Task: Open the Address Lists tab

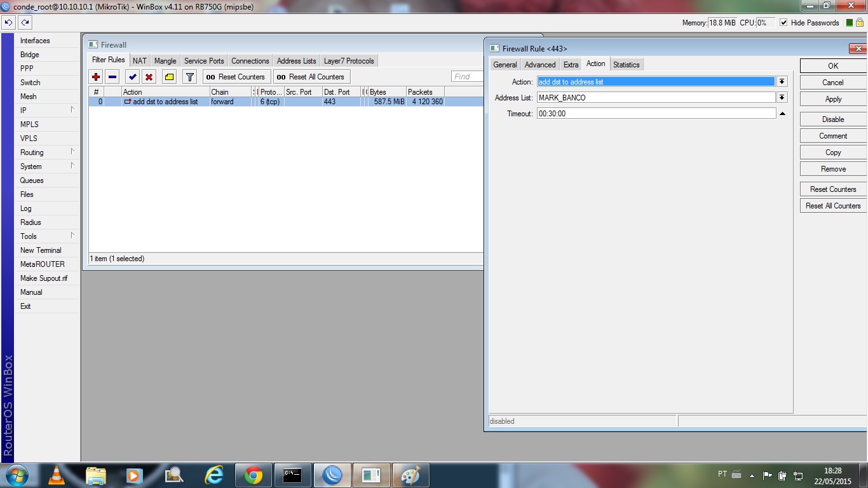Action: click(297, 61)
